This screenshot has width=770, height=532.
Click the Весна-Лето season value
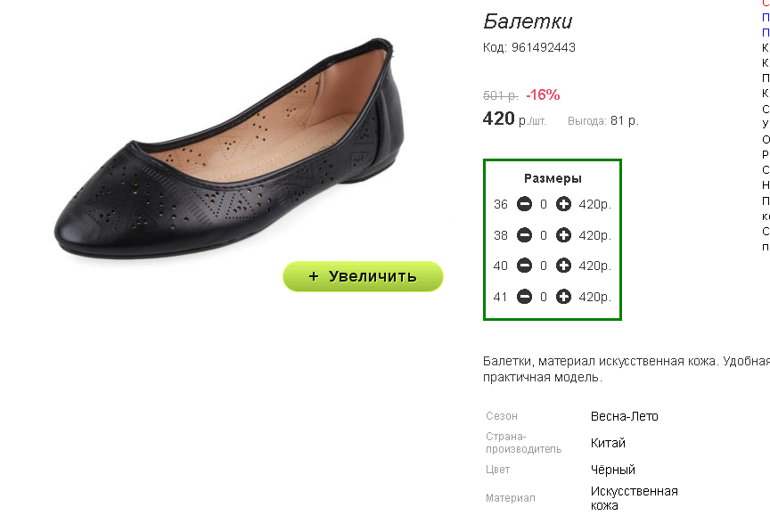(x=624, y=416)
